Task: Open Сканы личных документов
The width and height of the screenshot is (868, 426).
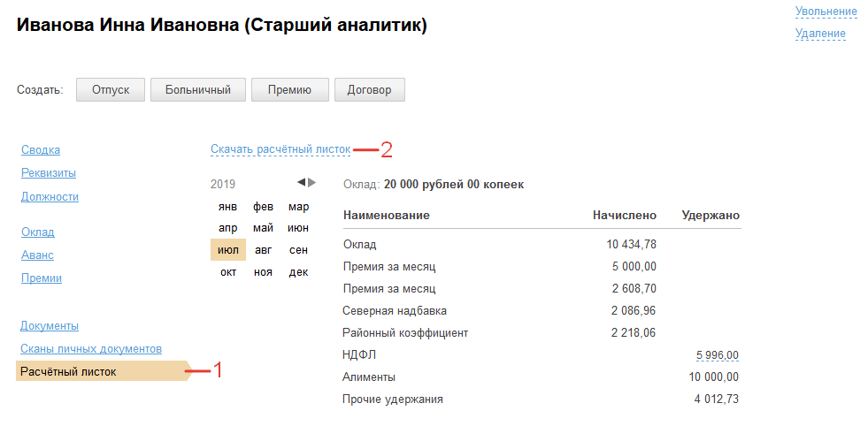Action: [x=91, y=349]
